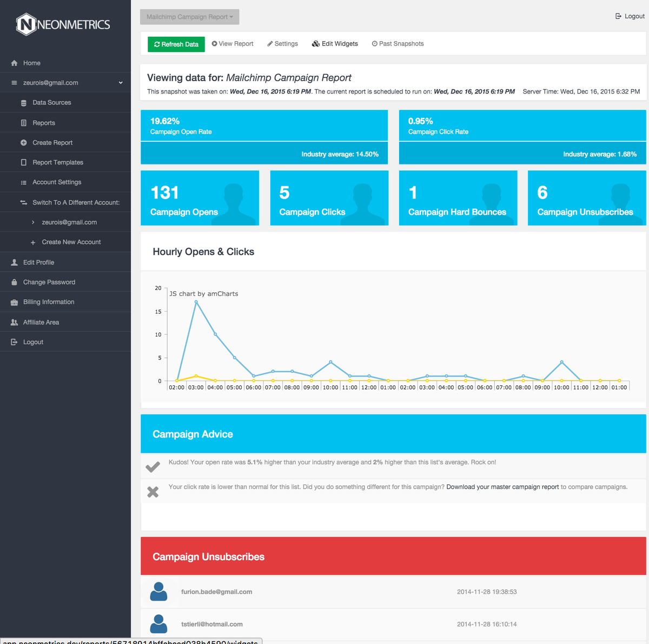Click the Affiliate Area people icon
Screen dimensions: 649x644
click(15, 322)
